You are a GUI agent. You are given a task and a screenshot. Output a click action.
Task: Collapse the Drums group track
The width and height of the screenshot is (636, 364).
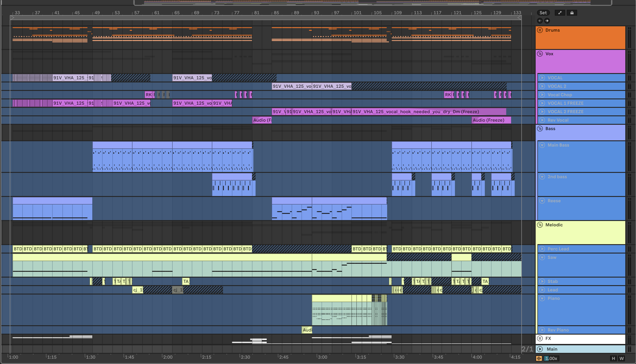540,30
